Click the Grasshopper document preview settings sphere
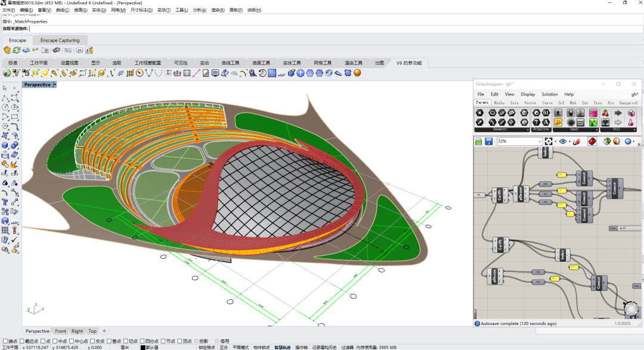 [x=627, y=141]
